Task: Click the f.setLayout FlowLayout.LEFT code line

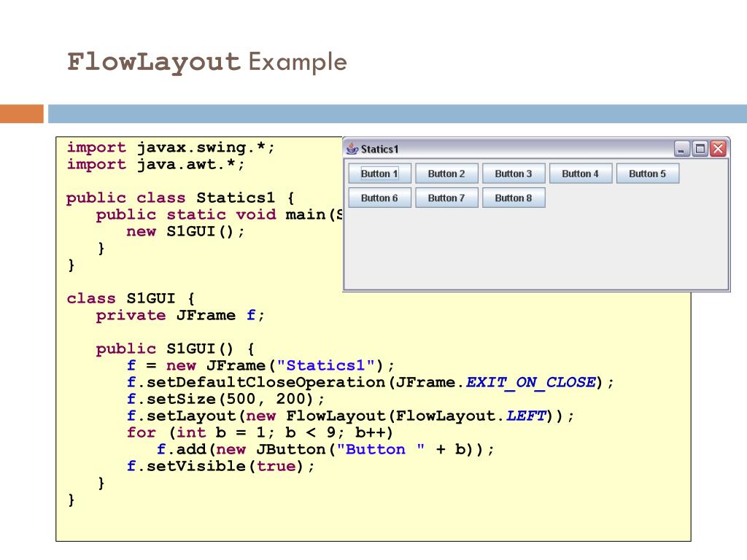Action: [350, 416]
